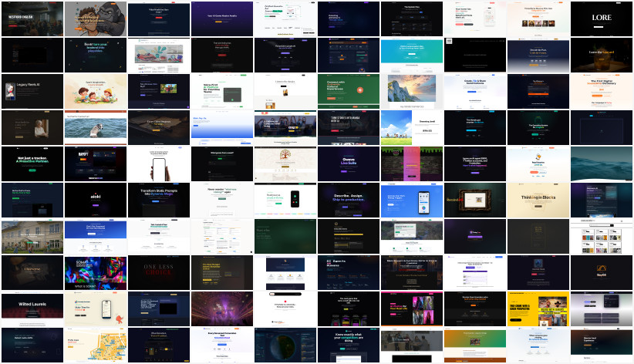Image resolution: width=634 pixels, height=364 pixels.
Task: Select the Wilted Laurels thumbnail
Action: (x=32, y=308)
